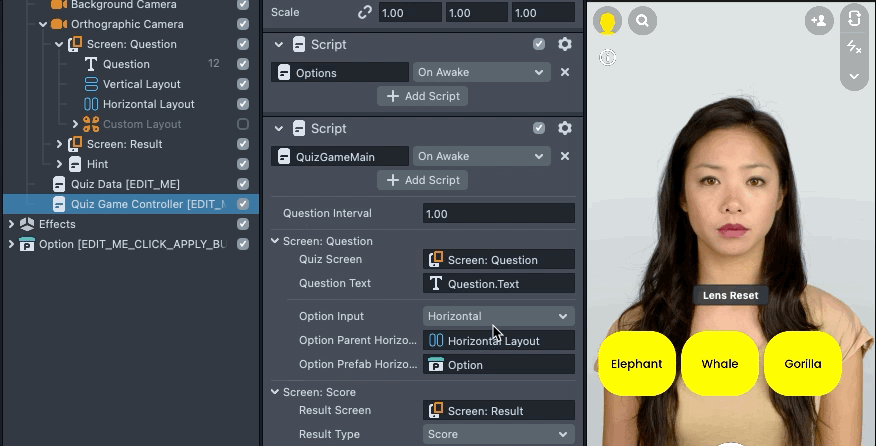Click the yellow profile silhouette icon in preview
Screen dimensions: 876x446
tap(606, 20)
